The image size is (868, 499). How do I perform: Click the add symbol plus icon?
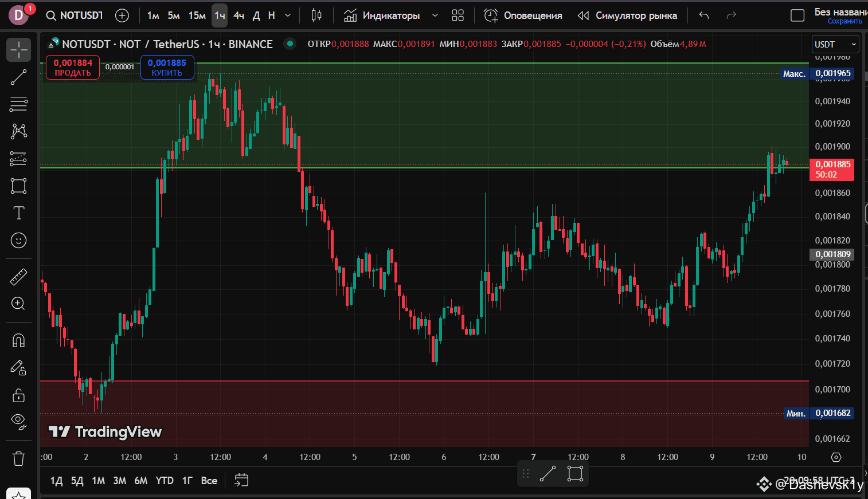point(122,15)
